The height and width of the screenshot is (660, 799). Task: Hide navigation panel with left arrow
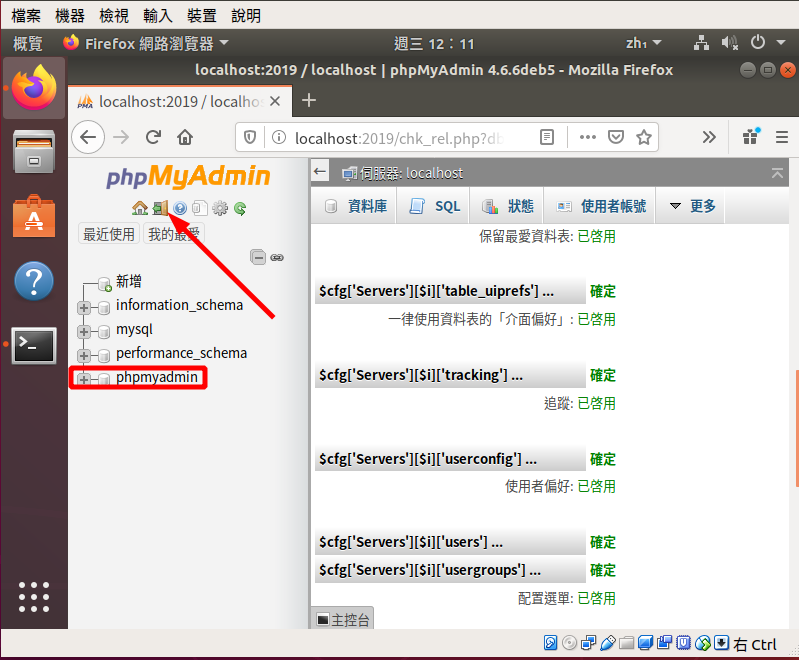(x=320, y=172)
